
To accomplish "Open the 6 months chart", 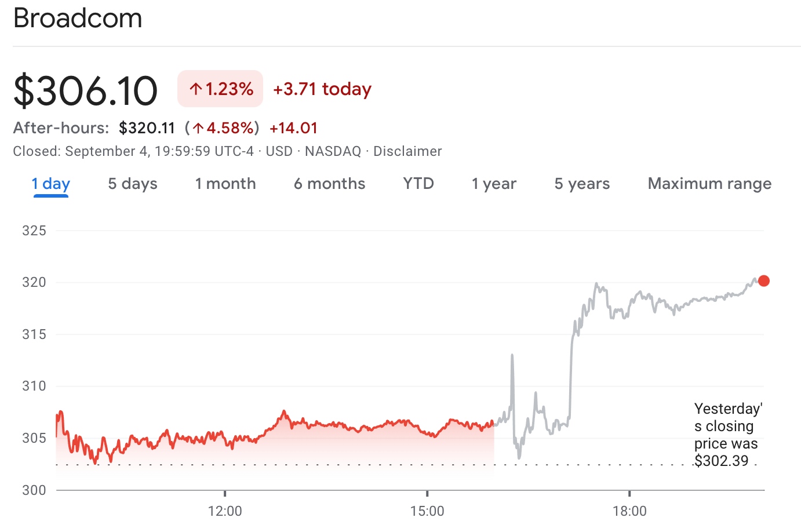I will click(329, 184).
